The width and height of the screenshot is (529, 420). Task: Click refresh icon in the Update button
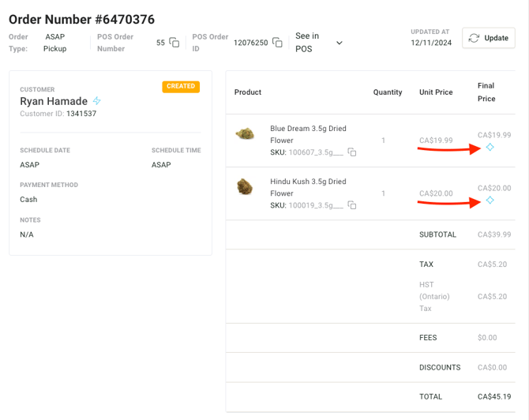click(474, 38)
